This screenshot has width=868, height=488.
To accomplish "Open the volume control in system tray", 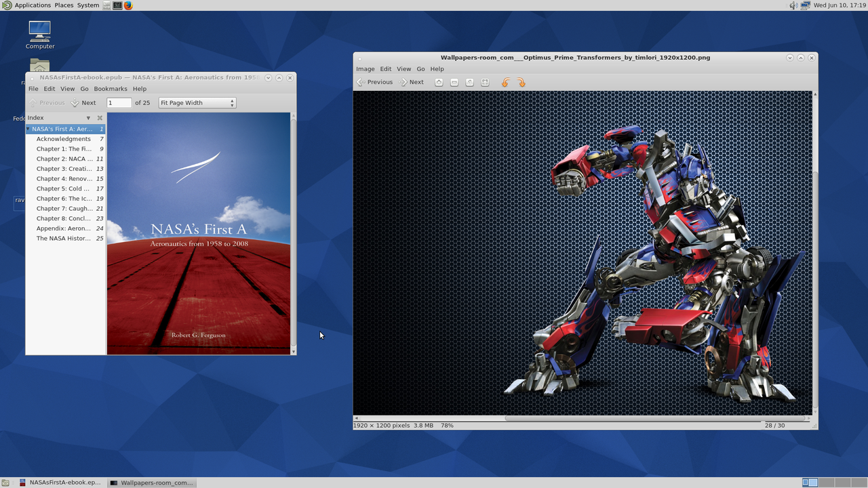I will point(793,5).
